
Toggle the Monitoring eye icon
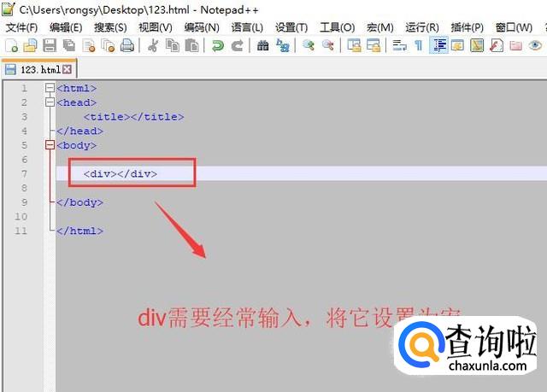point(535,45)
